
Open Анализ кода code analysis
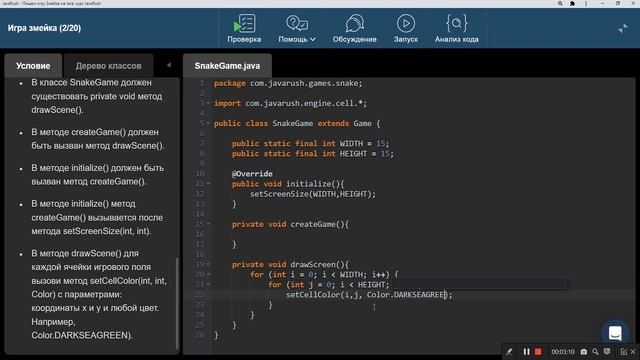(x=456, y=28)
